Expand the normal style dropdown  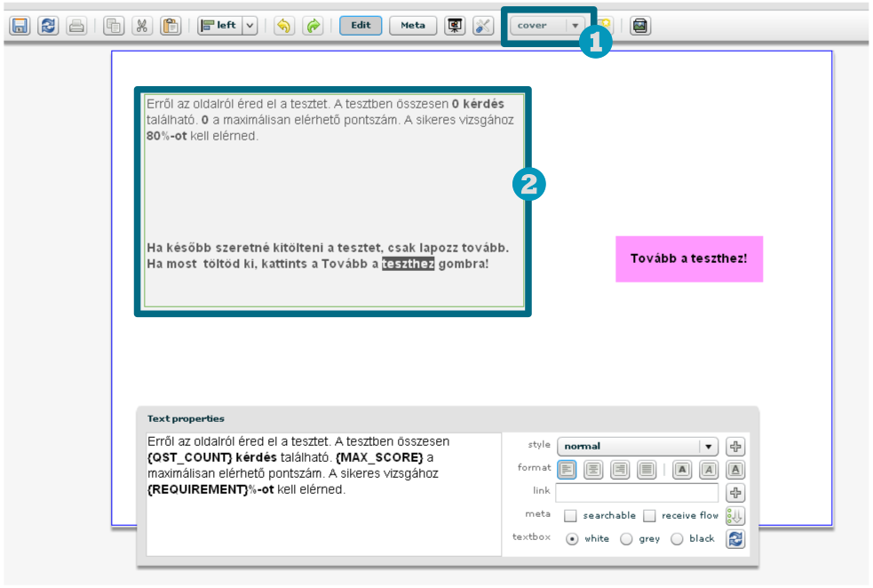click(x=708, y=447)
